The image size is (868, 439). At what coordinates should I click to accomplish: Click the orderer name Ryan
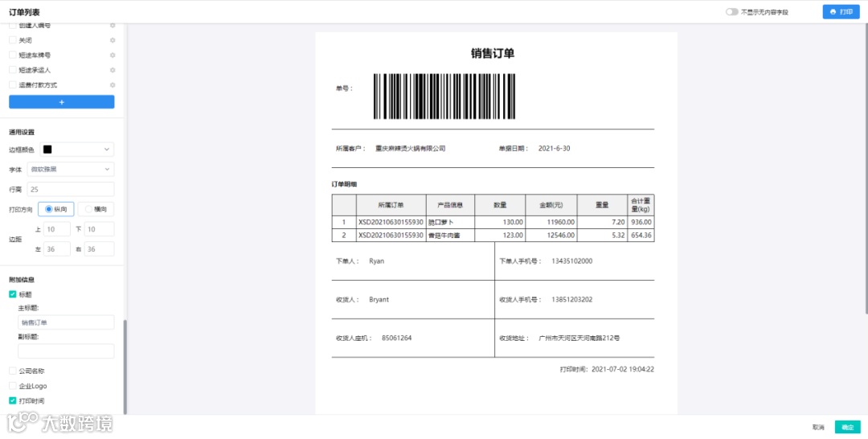coord(376,261)
